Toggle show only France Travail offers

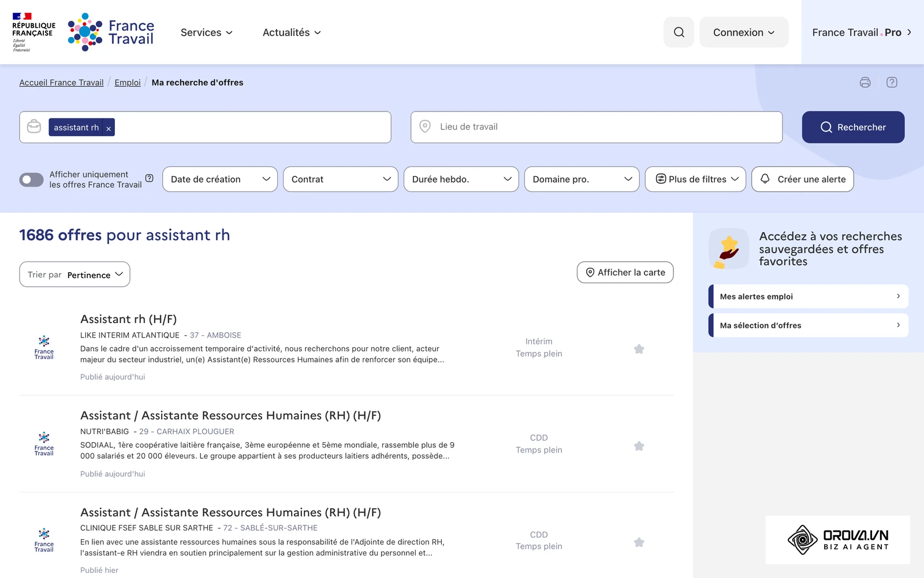pyautogui.click(x=31, y=180)
